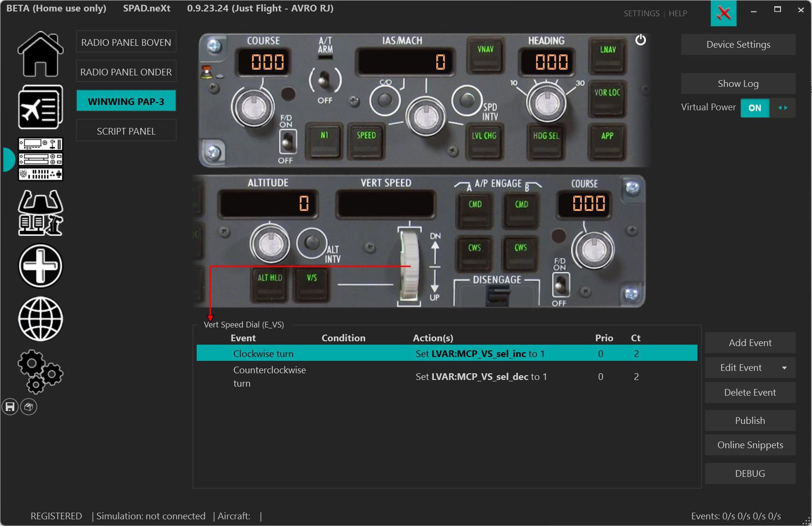
Task: Switch to SCRIPT PANEL tab
Action: 126,131
